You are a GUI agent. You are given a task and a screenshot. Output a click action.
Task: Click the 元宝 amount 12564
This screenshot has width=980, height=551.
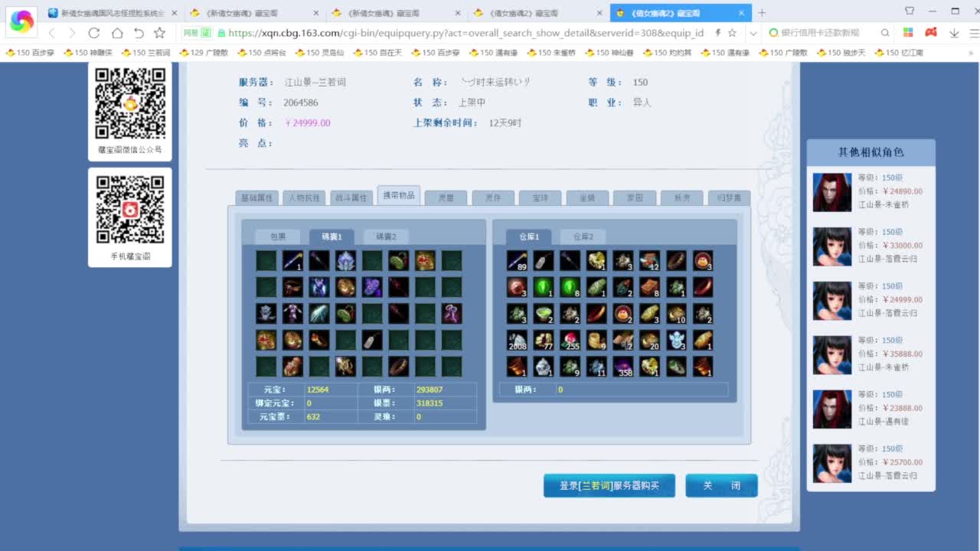318,390
